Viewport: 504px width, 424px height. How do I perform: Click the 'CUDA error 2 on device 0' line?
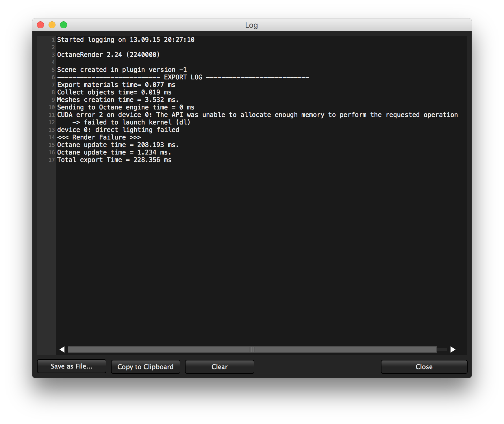(257, 115)
